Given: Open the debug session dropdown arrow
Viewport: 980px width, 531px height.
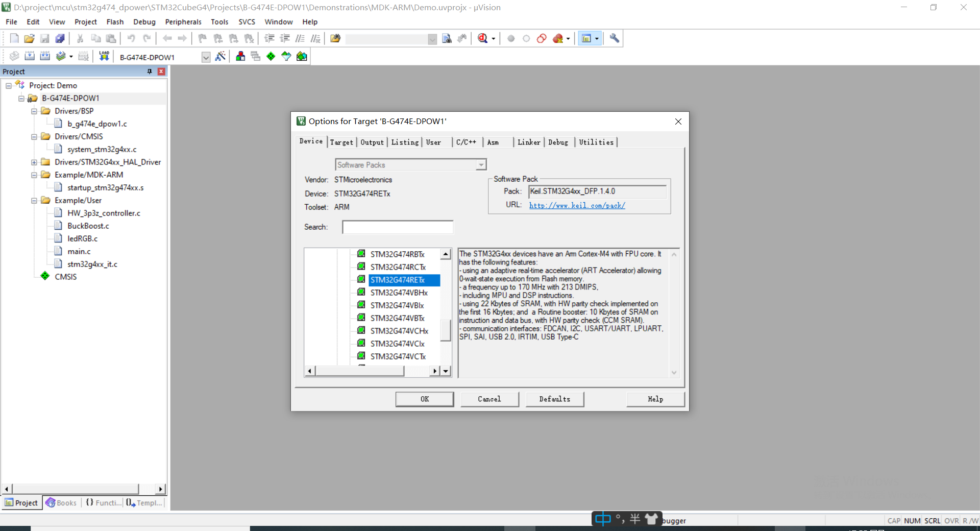Looking at the screenshot, I should coord(493,39).
